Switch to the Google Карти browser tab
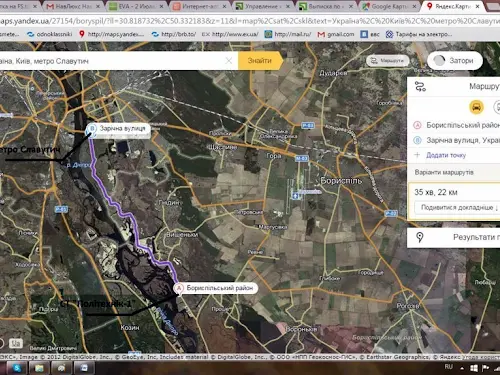Viewport: 500px width, 375px height. point(389,6)
